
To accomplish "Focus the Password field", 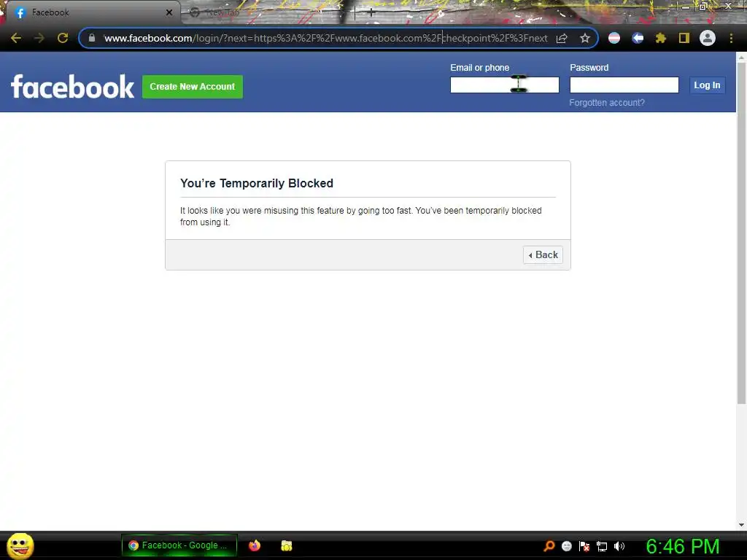I will (624, 85).
